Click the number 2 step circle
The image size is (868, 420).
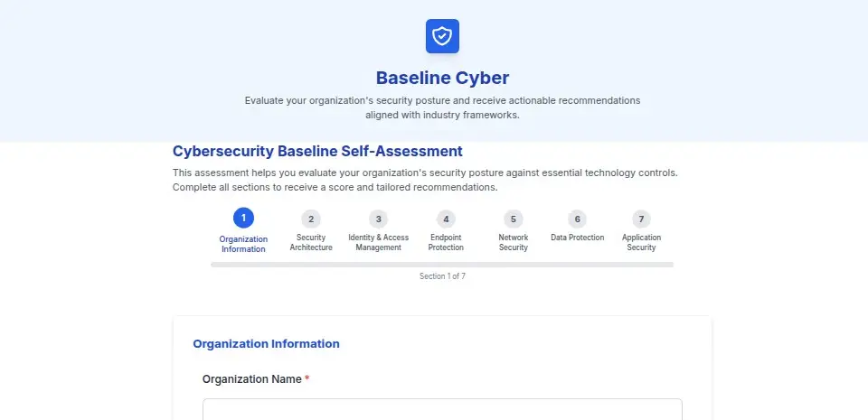click(311, 219)
